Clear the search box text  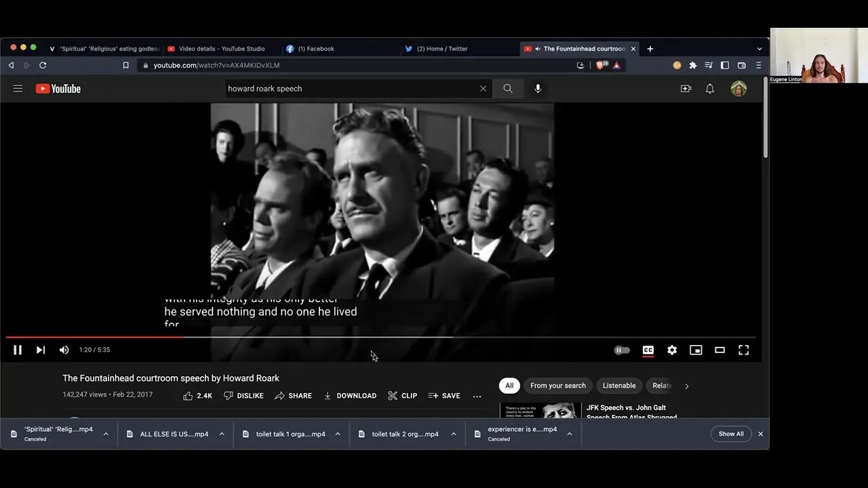(483, 89)
